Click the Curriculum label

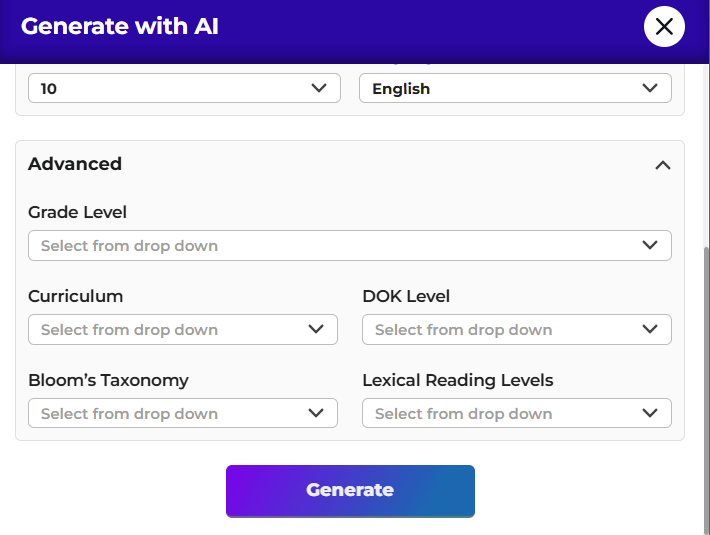pyautogui.click(x=76, y=296)
